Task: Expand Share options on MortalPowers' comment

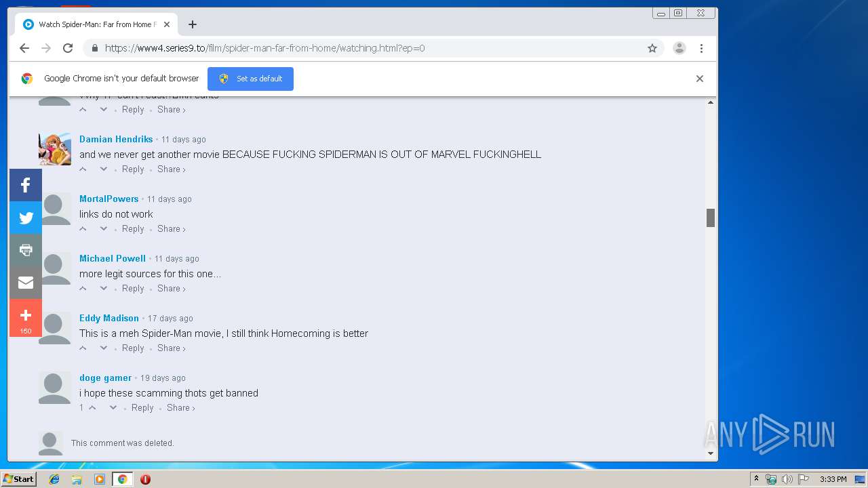Action: click(x=172, y=228)
